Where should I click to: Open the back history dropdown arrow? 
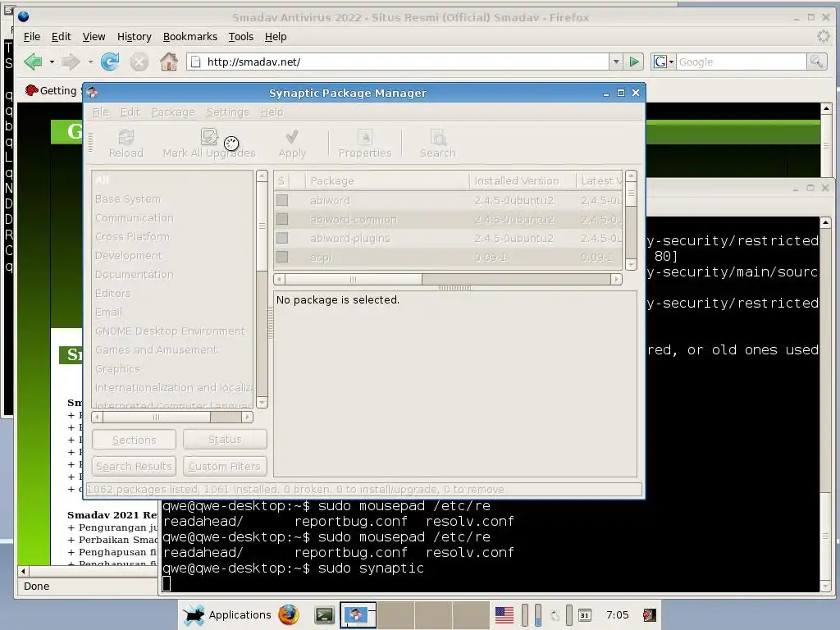(52, 62)
